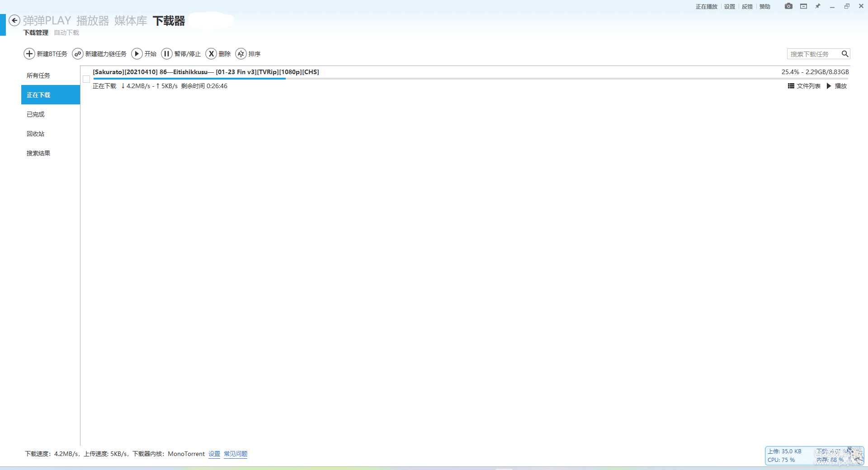Open 文件列表 file list for the task

click(x=804, y=86)
